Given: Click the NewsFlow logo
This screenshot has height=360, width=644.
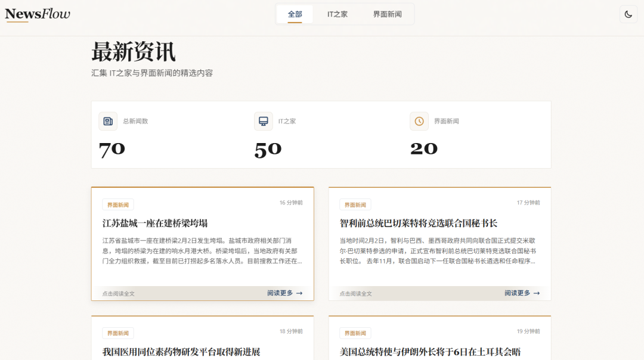Looking at the screenshot, I should [38, 14].
